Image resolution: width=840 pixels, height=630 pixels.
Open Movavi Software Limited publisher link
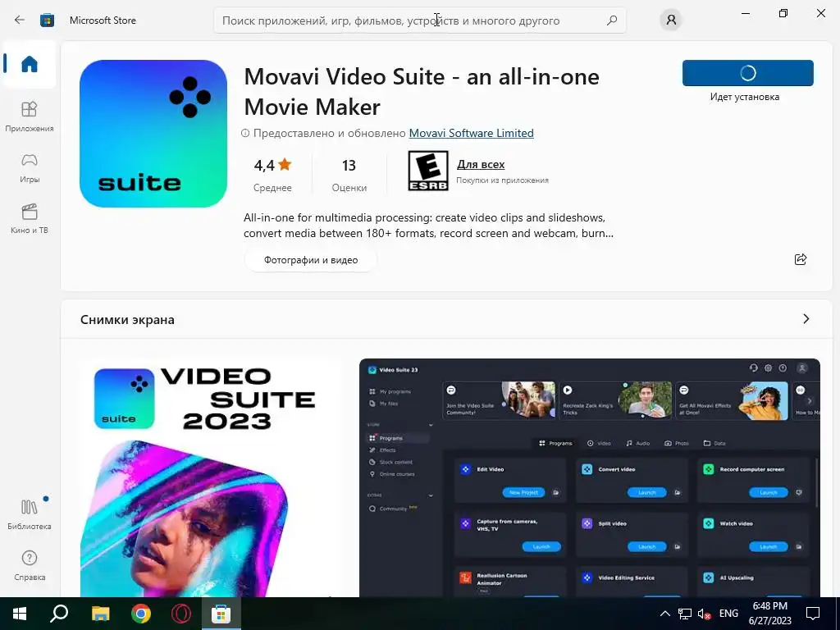(472, 133)
